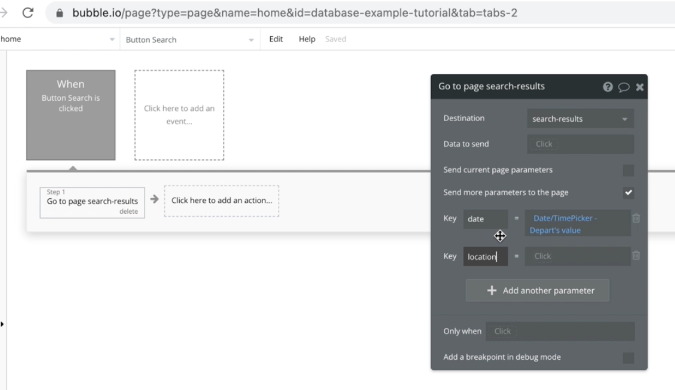Click the lock icon in address bar

pyautogui.click(x=60, y=13)
